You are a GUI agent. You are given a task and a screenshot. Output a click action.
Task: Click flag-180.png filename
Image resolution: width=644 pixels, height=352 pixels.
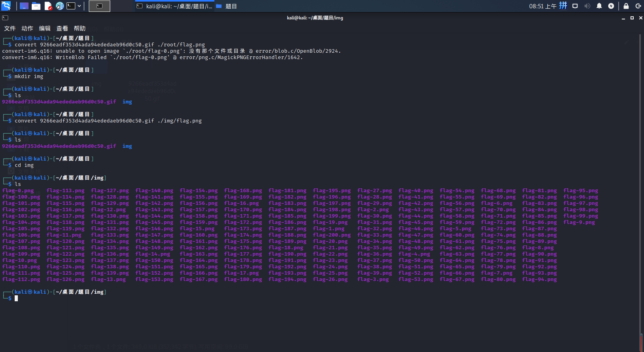(x=243, y=279)
